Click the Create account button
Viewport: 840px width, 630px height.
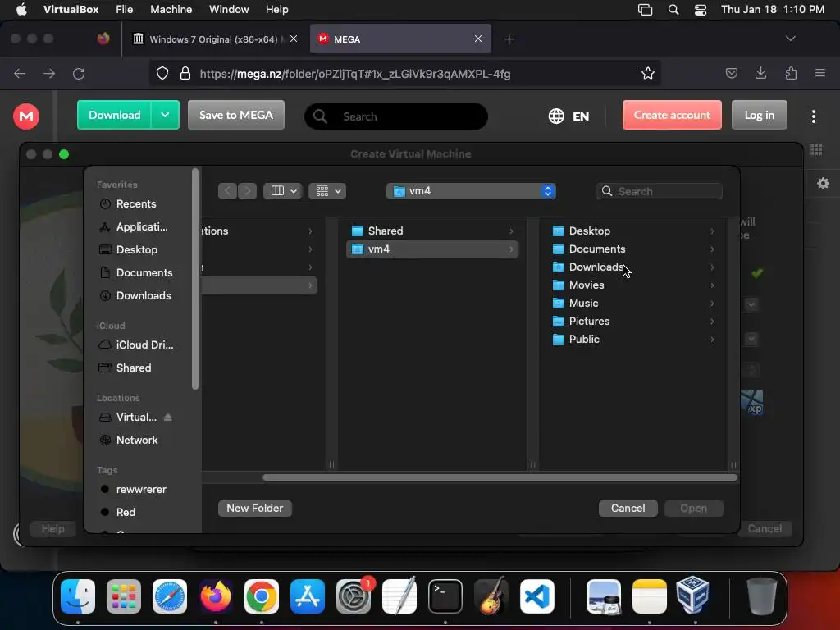point(672,115)
